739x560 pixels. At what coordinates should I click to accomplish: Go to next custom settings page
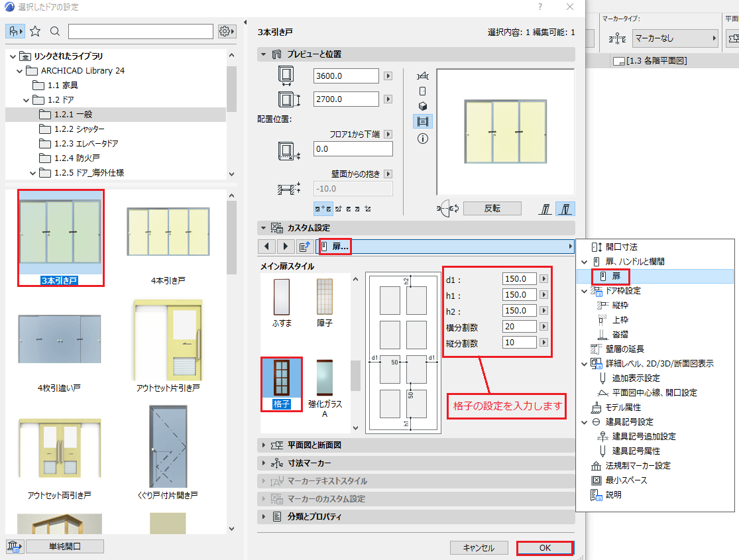285,246
